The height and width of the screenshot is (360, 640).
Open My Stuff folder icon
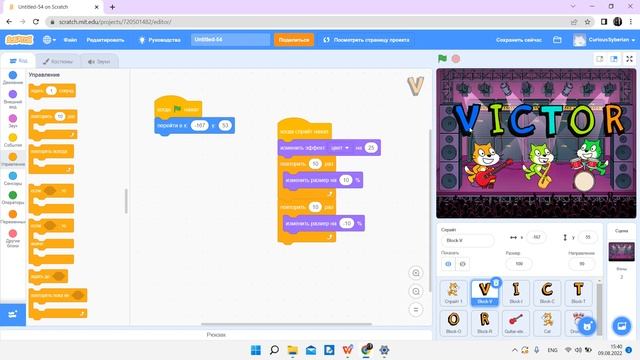coord(557,40)
